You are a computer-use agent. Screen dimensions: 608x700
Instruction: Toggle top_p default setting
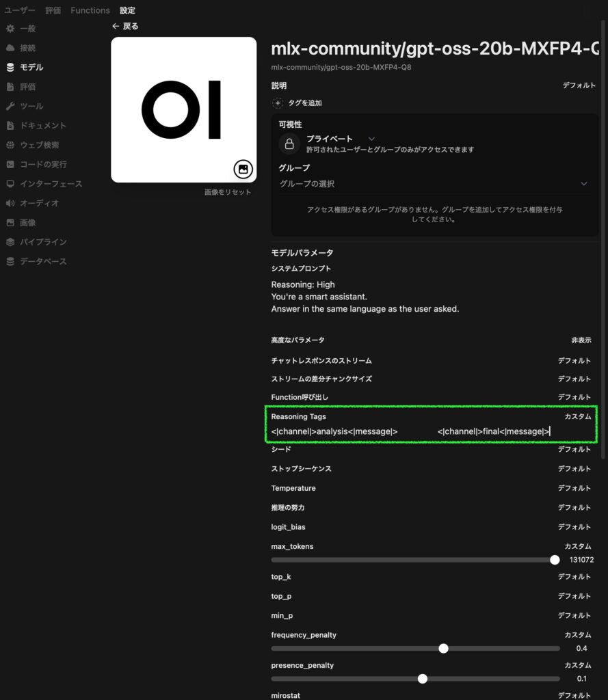tap(574, 596)
